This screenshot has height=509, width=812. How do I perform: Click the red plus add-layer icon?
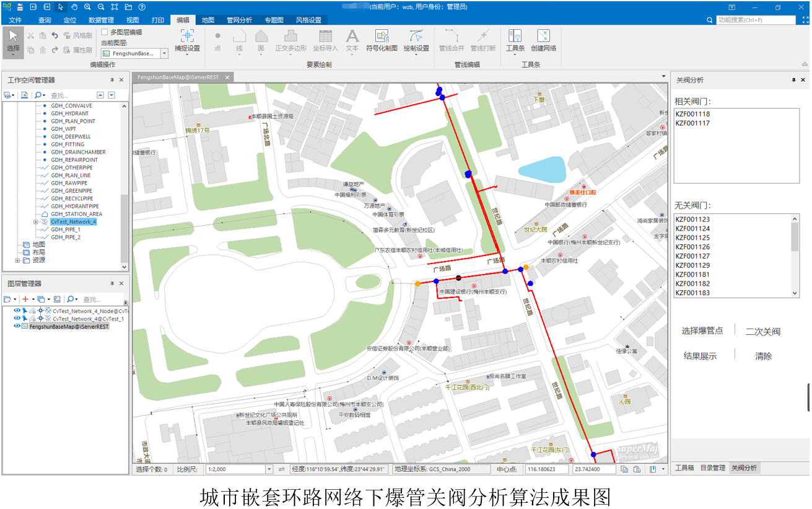pos(25,299)
